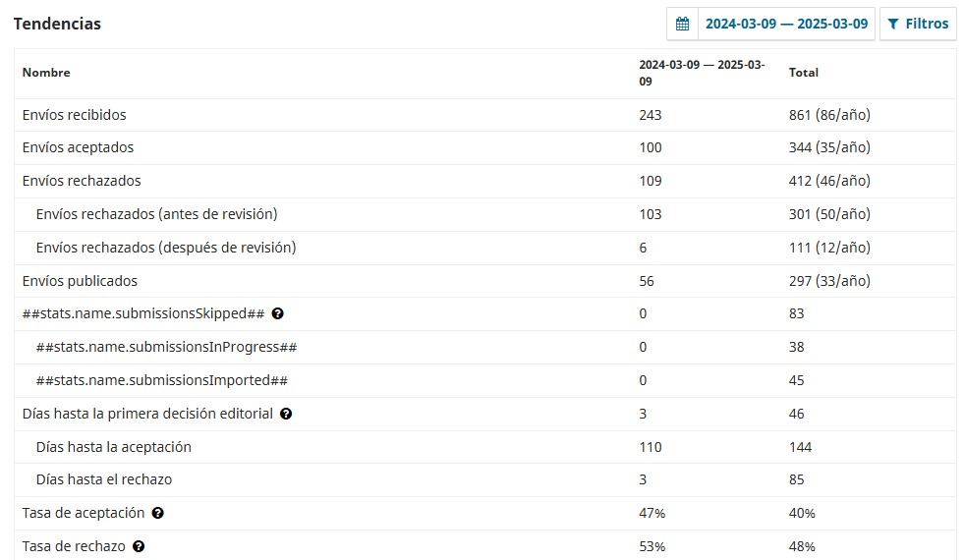Screen dimensions: 963x560
Task: Show help for Días hasta la primera decisión editorial
Action: (x=286, y=414)
